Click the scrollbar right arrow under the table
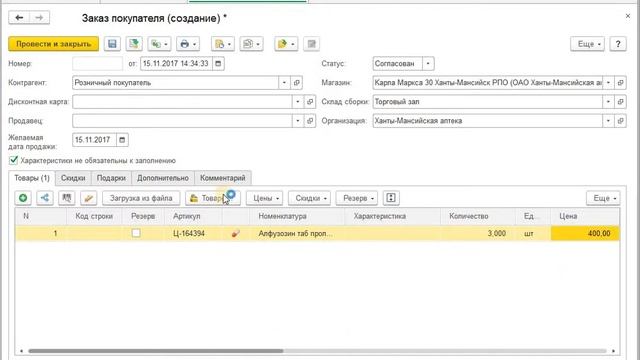The image size is (640, 360). click(x=613, y=351)
